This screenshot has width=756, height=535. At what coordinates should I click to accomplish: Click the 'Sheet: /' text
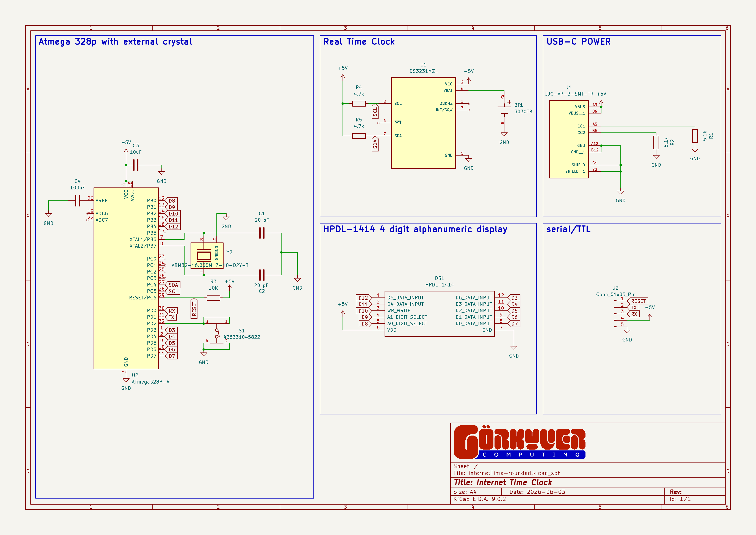pos(465,466)
